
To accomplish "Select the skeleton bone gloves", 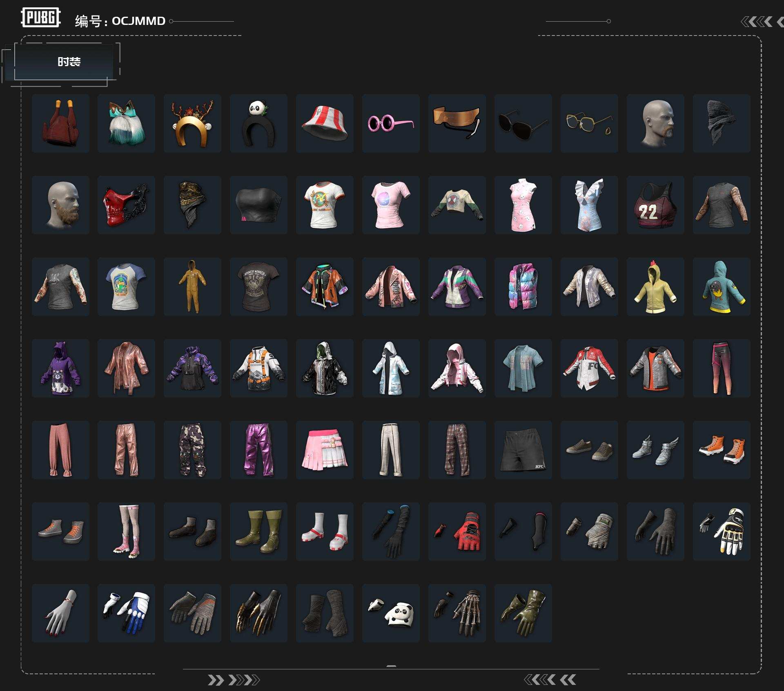I will pos(457,613).
